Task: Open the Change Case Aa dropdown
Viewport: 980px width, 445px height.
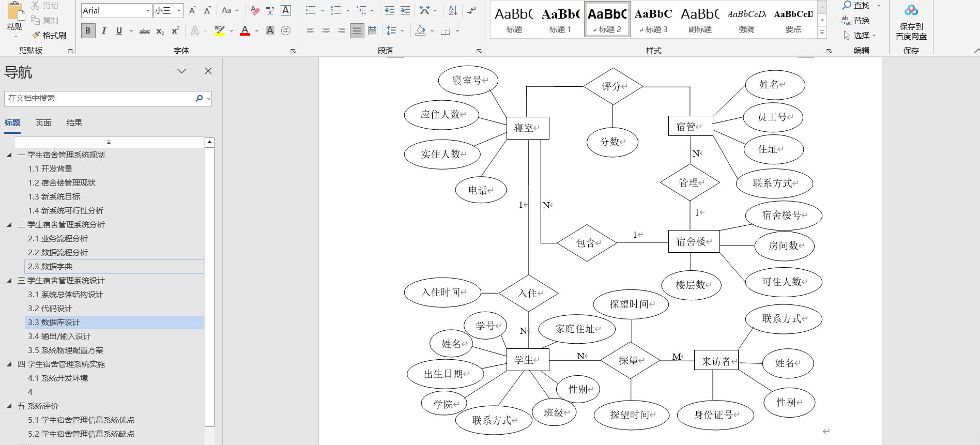Action: [230, 10]
